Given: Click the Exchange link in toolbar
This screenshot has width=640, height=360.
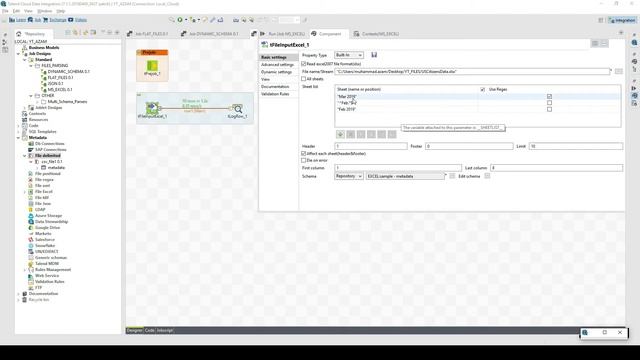Looking at the screenshot, I should click(x=58, y=20).
